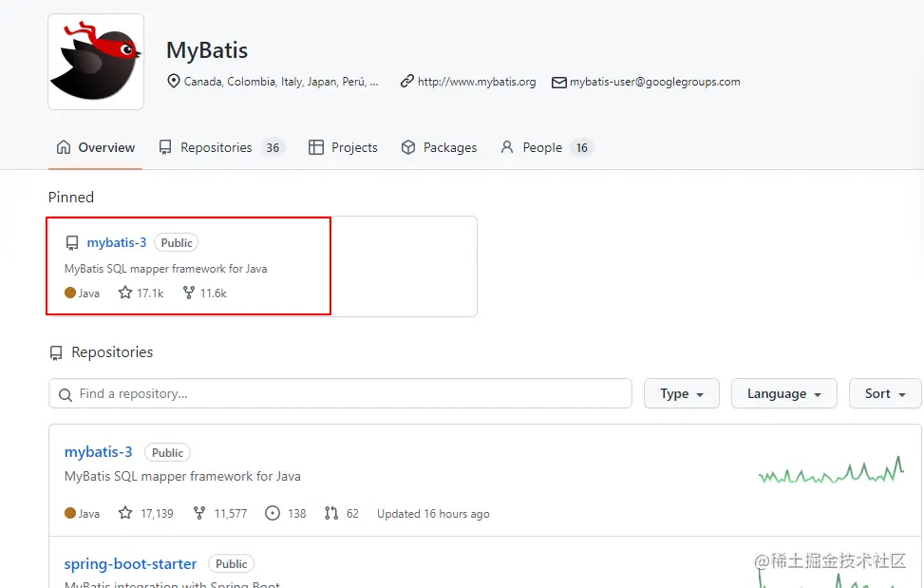Open the spring-boot-starter repository link
This screenshot has width=924, height=588.
pyautogui.click(x=130, y=564)
